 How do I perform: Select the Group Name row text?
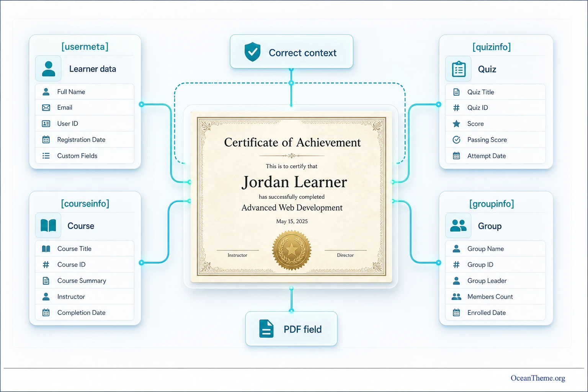click(485, 249)
